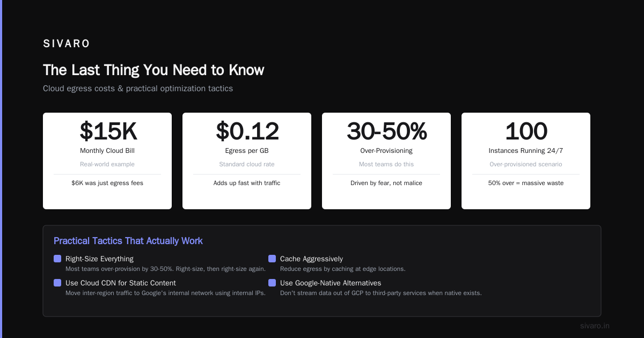Click the bullet square beside Use Cloud CDN
644x338 pixels.
(57, 283)
